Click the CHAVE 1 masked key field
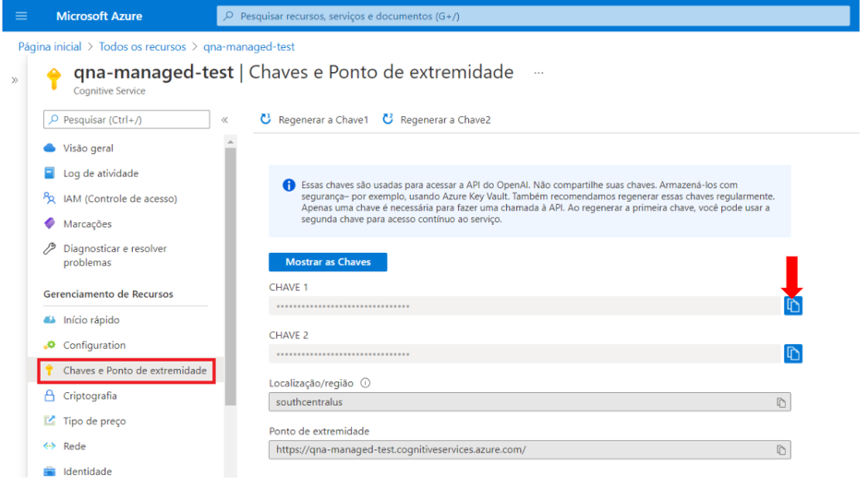Viewport: 868px width, 500px height. 524,306
